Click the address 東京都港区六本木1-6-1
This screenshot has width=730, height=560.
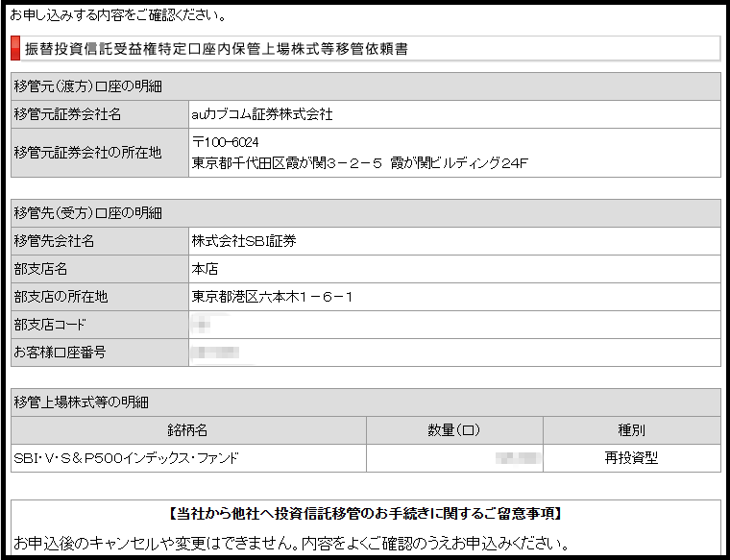pyautogui.click(x=273, y=297)
